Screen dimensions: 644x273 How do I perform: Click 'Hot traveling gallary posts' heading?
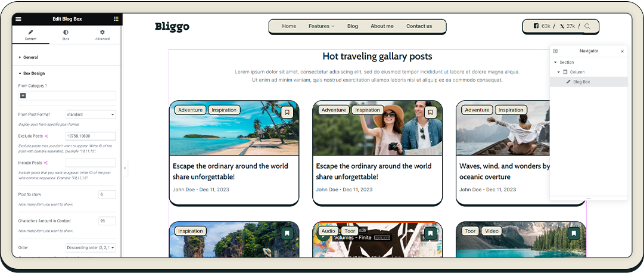(x=377, y=56)
